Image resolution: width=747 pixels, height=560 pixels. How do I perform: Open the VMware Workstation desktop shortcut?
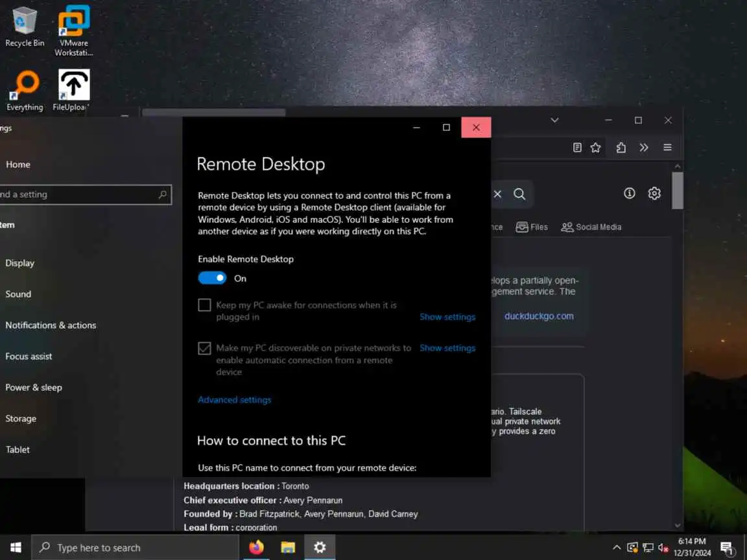73,30
